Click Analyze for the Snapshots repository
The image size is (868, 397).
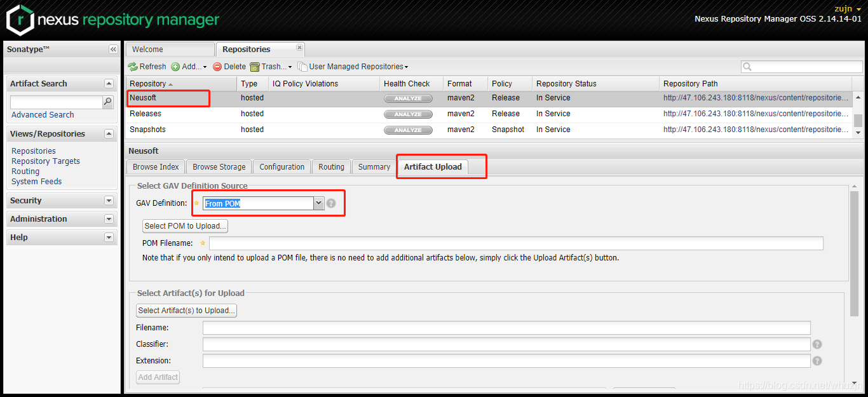coord(408,130)
